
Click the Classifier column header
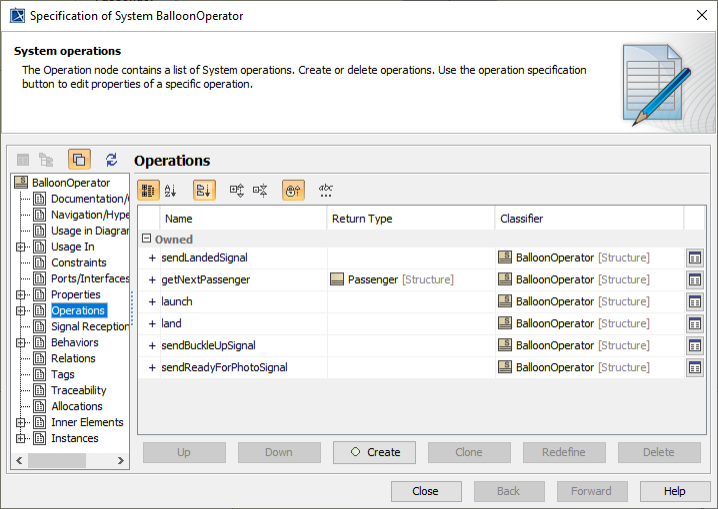590,219
